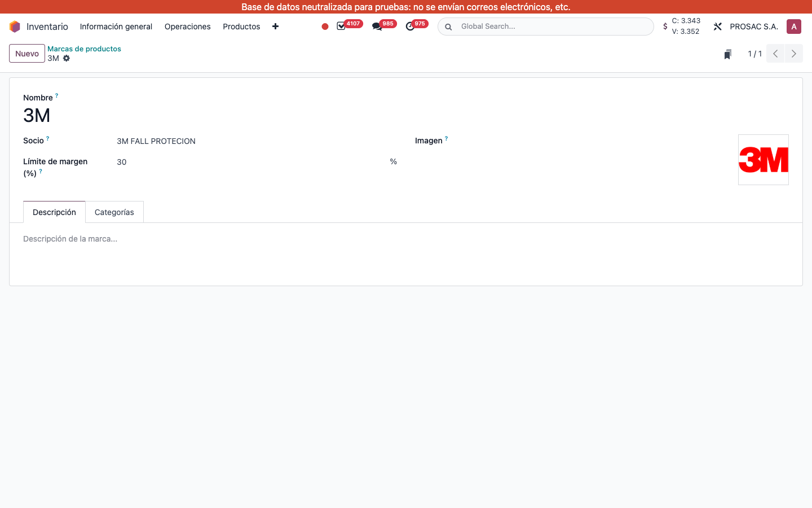Click the Descripción de la marca text area
The height and width of the screenshot is (508, 812).
pos(406,239)
